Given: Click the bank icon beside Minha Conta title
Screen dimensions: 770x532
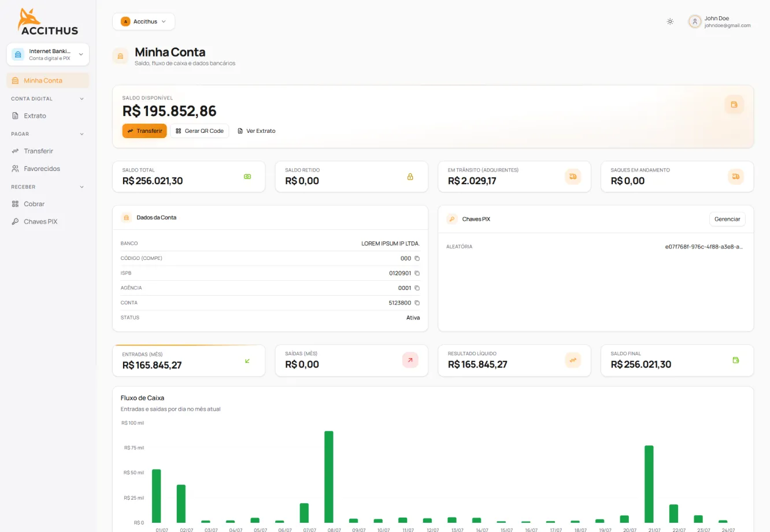Looking at the screenshot, I should pyautogui.click(x=120, y=56).
